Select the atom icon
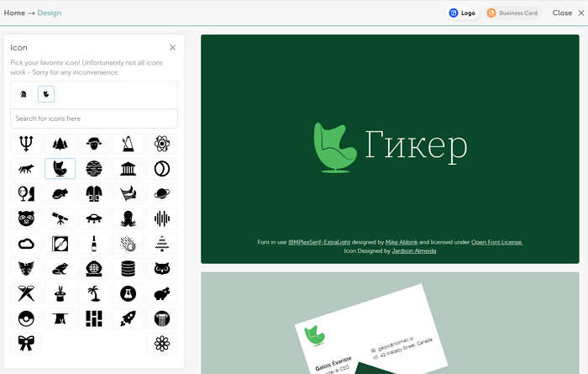 coord(162,144)
